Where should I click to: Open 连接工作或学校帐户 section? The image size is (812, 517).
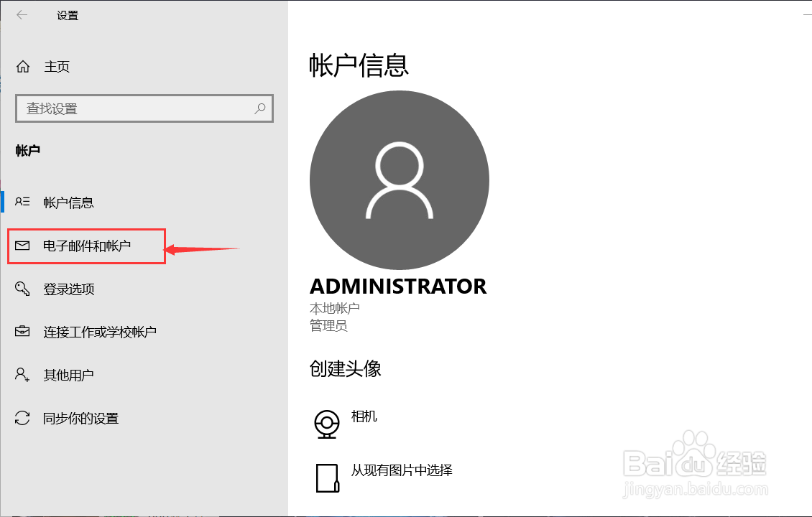tap(100, 332)
